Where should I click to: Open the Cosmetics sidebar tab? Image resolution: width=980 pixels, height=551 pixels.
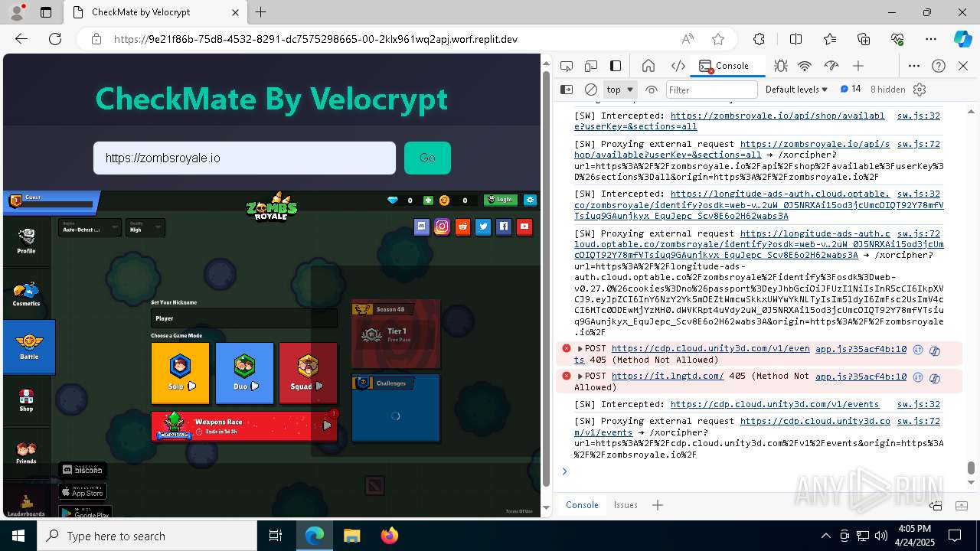pos(26,294)
